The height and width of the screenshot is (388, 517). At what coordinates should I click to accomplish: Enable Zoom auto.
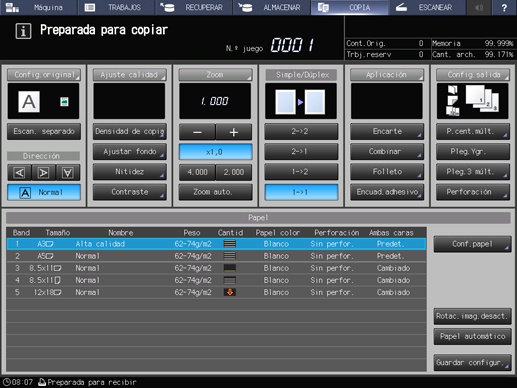coord(215,192)
